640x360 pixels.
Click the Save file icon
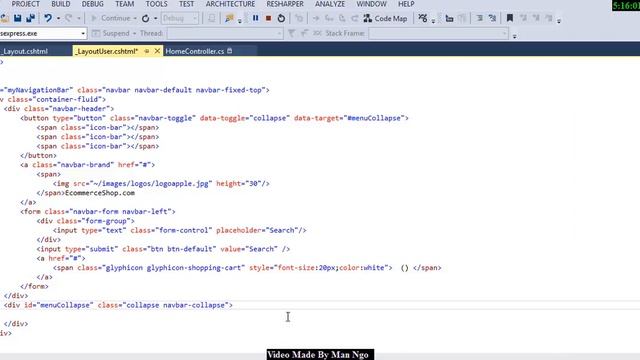(x=18, y=18)
